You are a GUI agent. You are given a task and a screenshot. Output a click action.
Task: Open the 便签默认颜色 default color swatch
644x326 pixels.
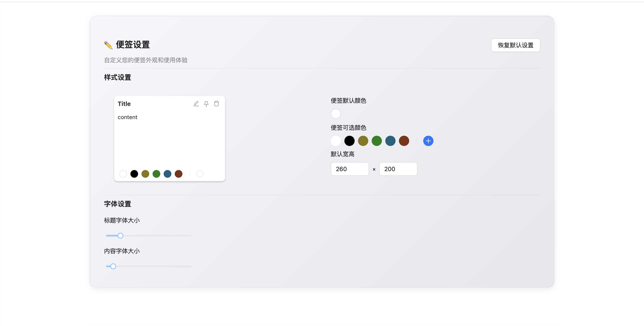[336, 114]
